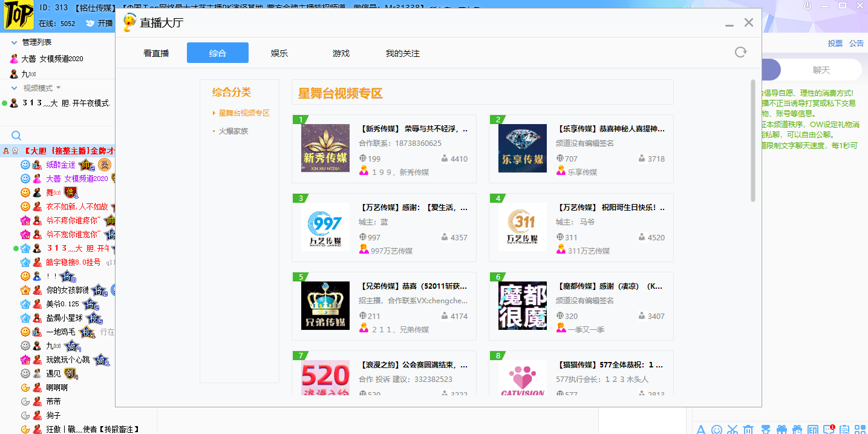Collapse the 管理列表 section

click(x=15, y=42)
